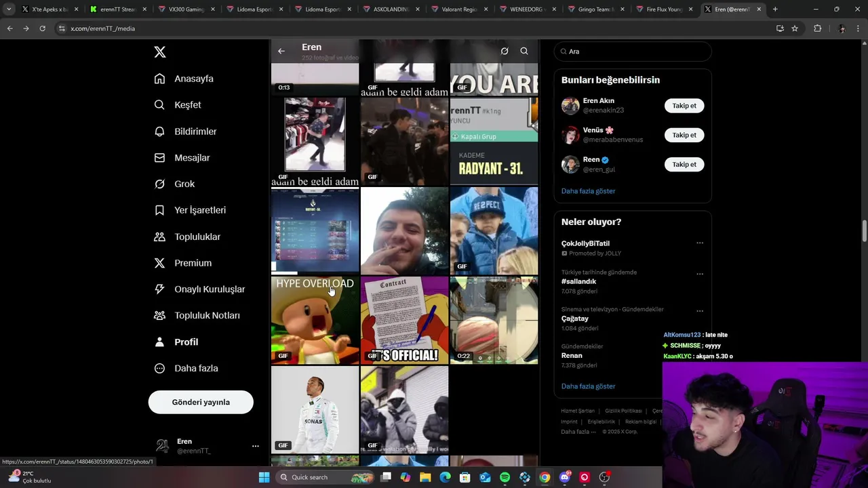Open Premium page in sidebar
This screenshot has width=868, height=488.
tap(183, 263)
